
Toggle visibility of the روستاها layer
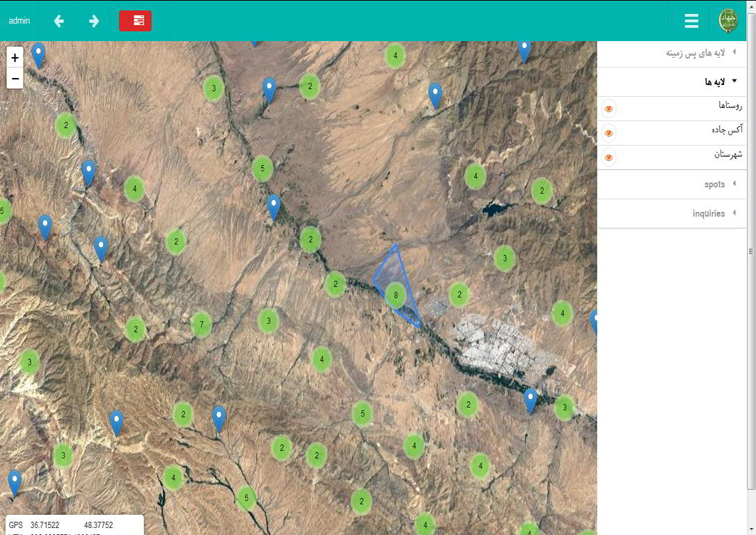pyautogui.click(x=609, y=109)
